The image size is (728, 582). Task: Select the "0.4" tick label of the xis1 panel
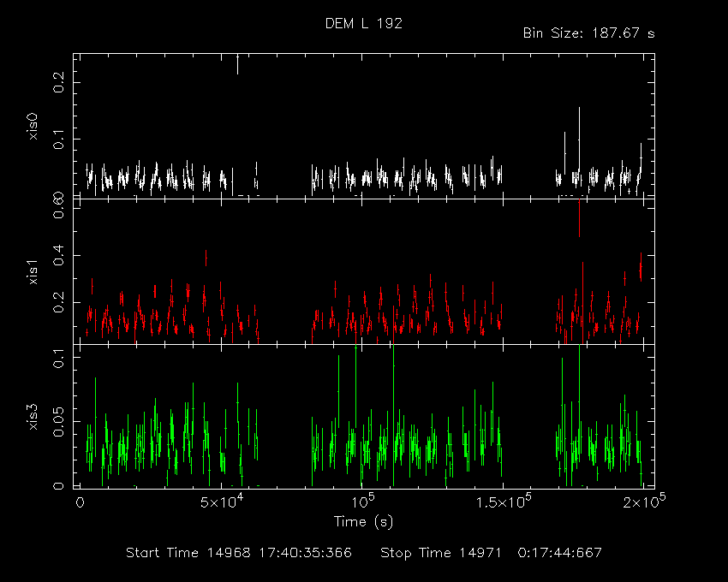[x=59, y=256]
